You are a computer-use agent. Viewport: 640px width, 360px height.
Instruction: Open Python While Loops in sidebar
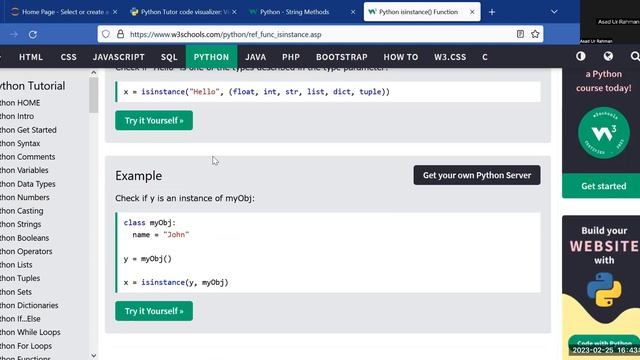pos(30,332)
